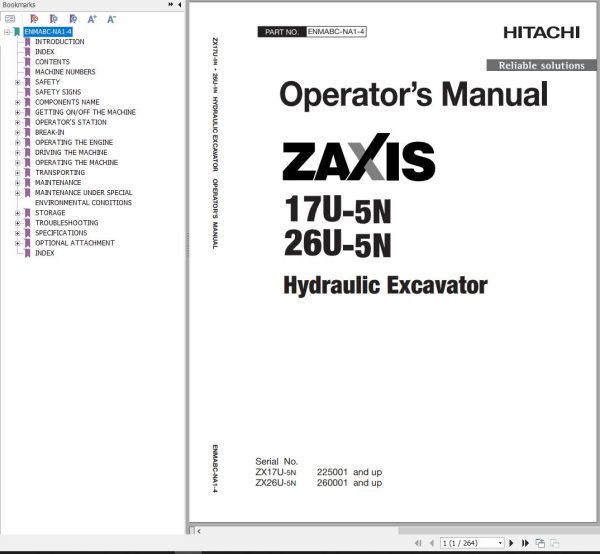Expand the COMPONENTS NAME bookmark node
The width and height of the screenshot is (600, 554).
pos(17,102)
